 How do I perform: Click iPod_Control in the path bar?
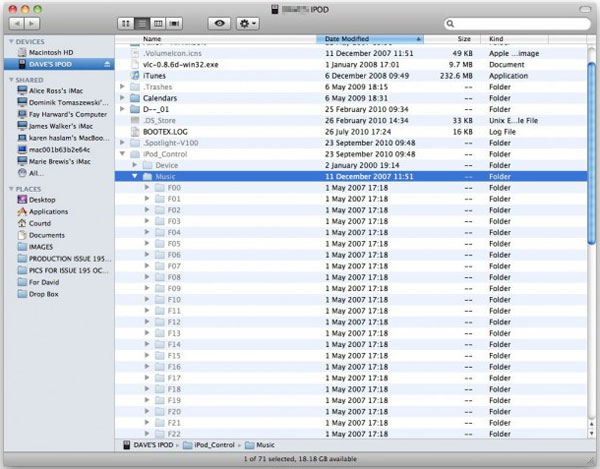pyautogui.click(x=209, y=445)
